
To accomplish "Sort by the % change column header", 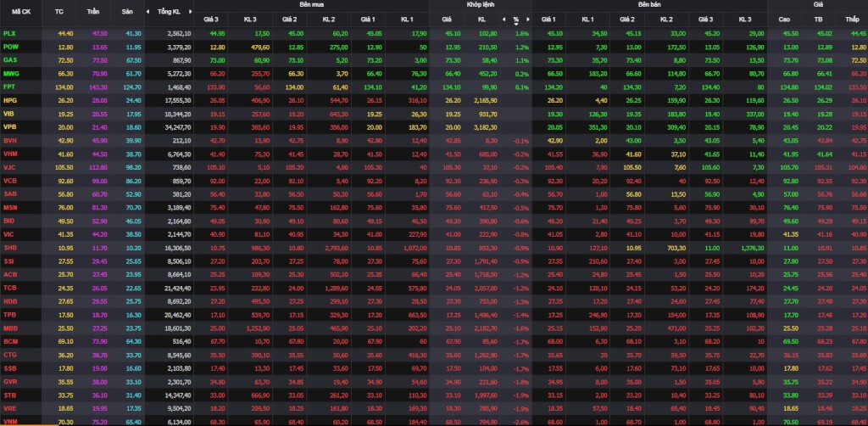I will 516,20.
